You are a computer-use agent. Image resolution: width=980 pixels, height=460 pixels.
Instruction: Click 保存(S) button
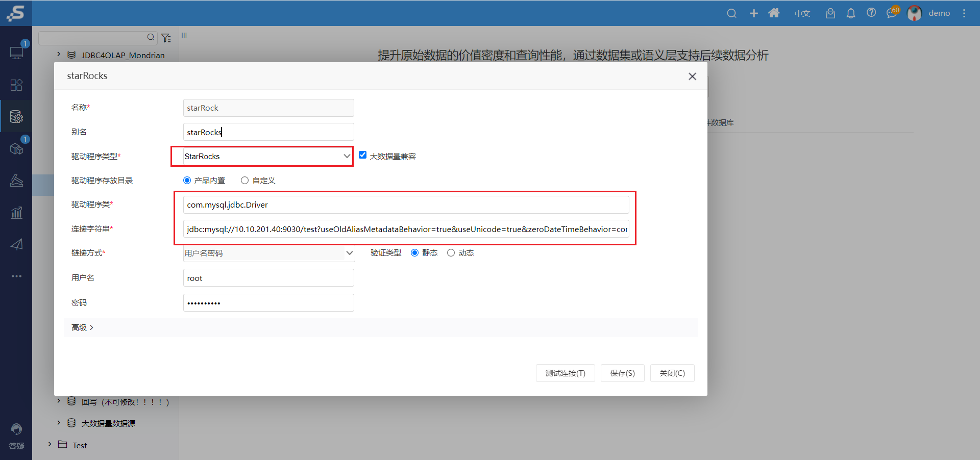(x=622, y=373)
